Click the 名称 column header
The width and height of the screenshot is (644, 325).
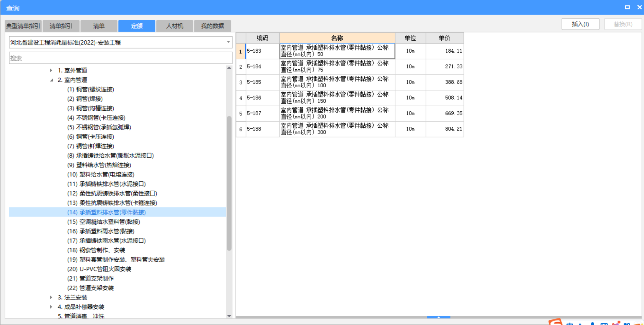click(x=337, y=38)
